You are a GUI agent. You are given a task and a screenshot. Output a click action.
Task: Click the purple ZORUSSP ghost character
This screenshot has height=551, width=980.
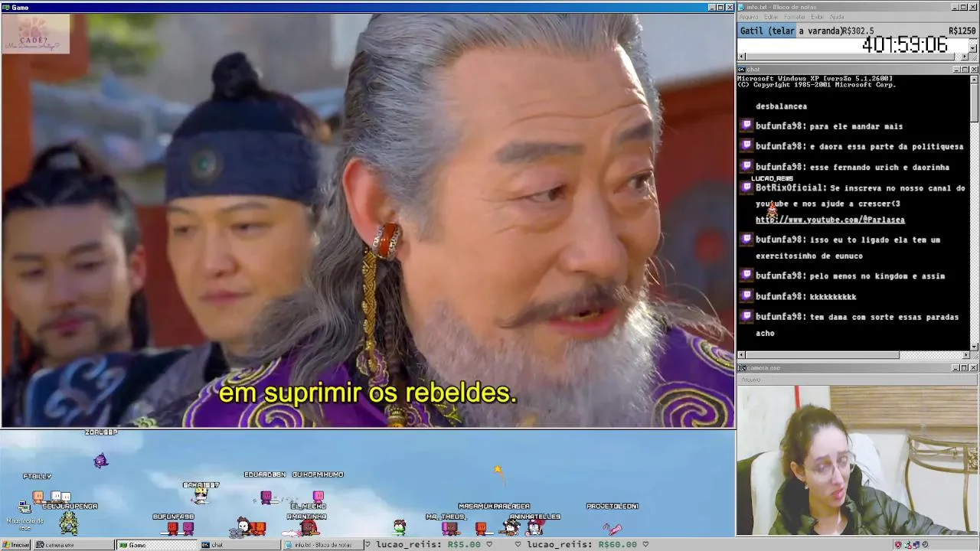pyautogui.click(x=100, y=460)
